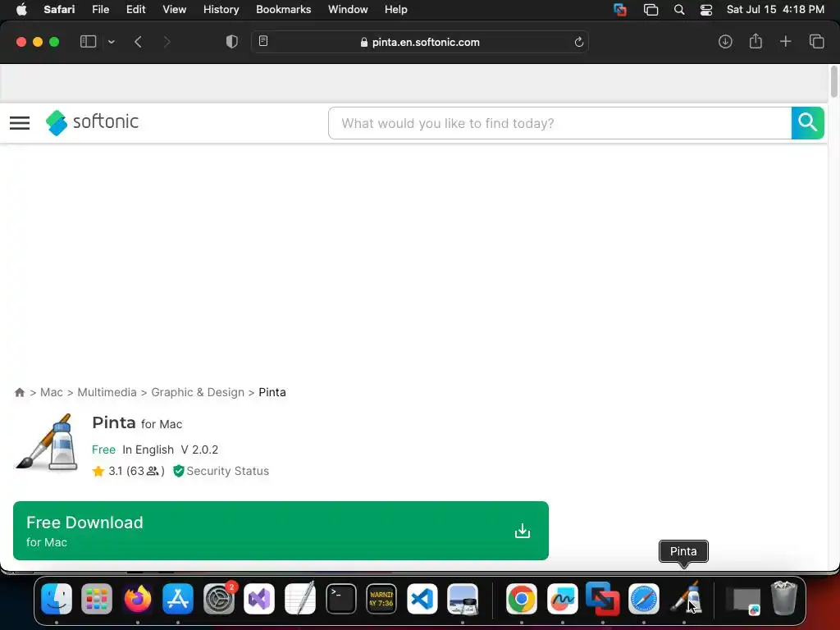Open the Window menu
This screenshot has width=840, height=630.
348,10
